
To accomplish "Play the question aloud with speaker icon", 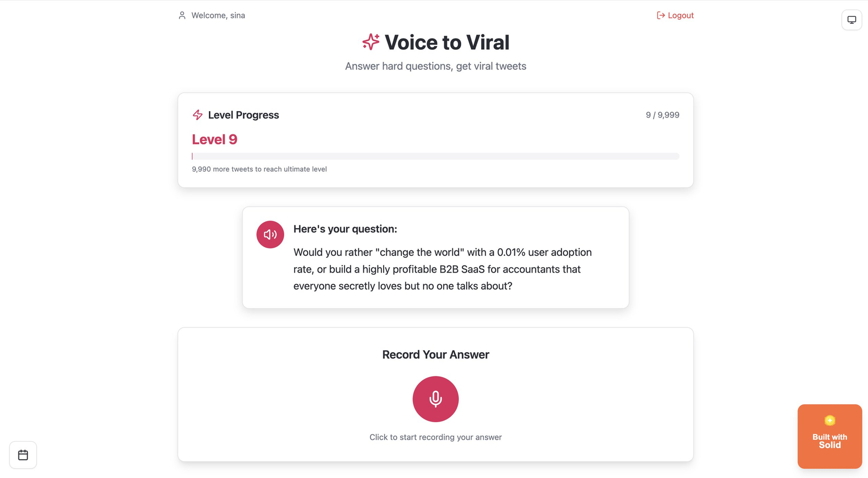I will [270, 235].
